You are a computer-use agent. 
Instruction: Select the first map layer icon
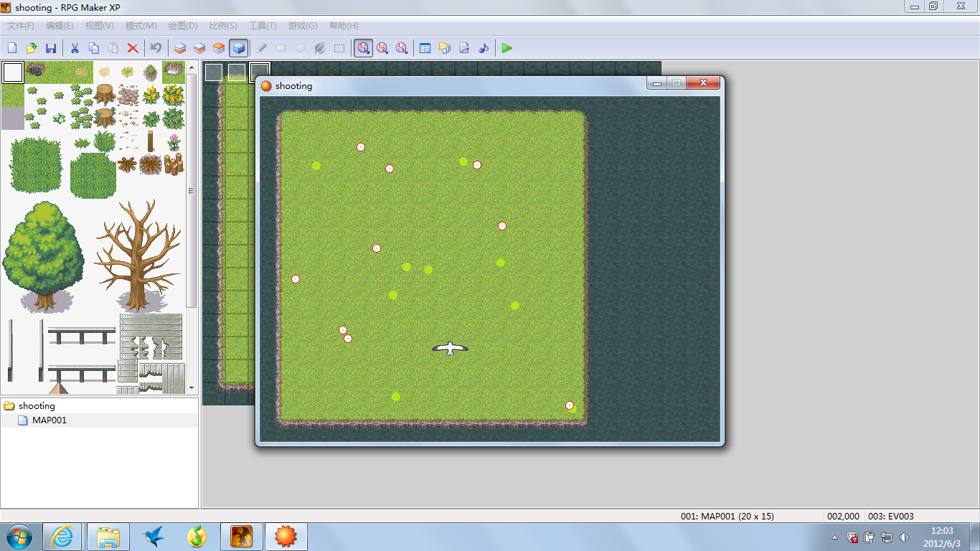point(180,48)
